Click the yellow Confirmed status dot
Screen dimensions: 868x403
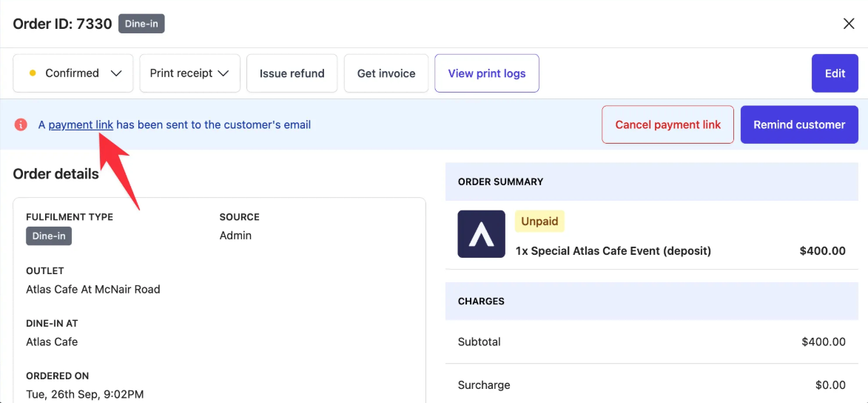(33, 73)
